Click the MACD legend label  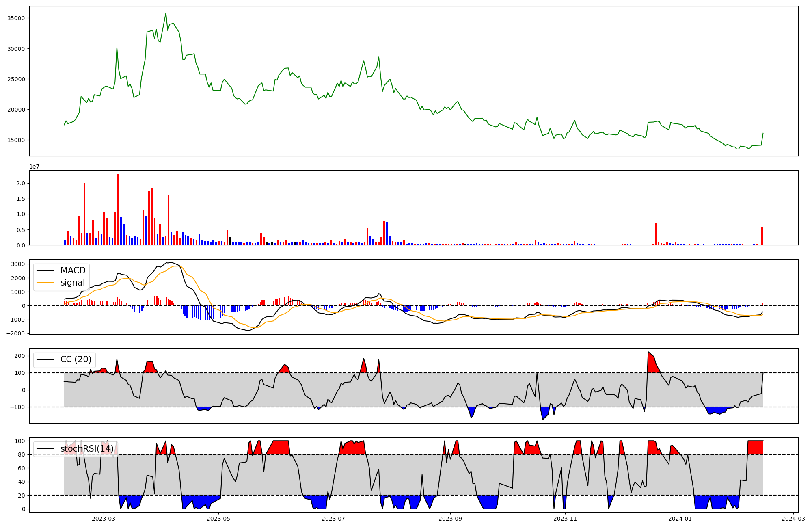tap(73, 270)
